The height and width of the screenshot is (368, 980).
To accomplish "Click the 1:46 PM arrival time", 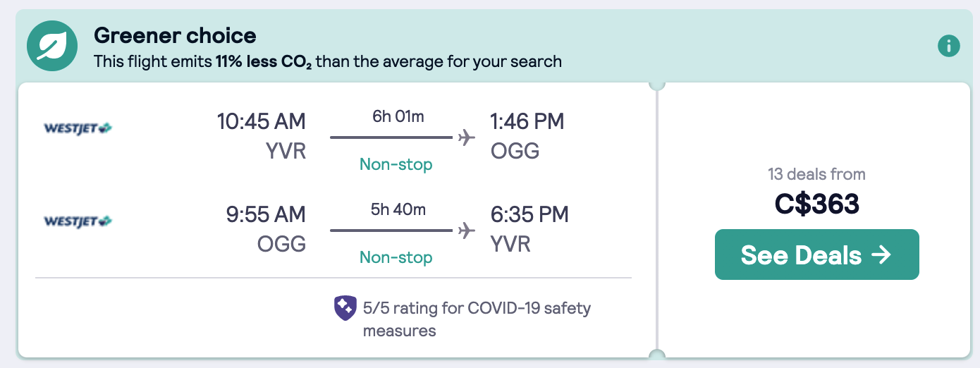I will pos(527,121).
